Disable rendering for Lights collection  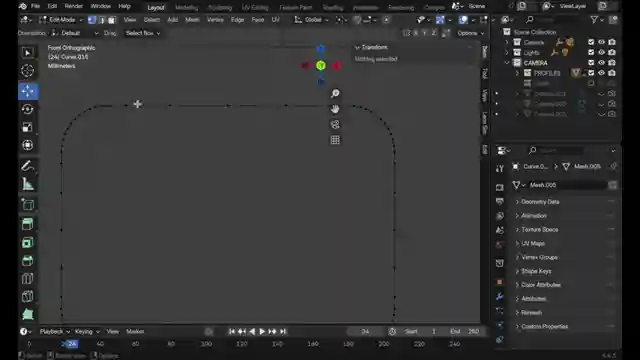(x=612, y=52)
